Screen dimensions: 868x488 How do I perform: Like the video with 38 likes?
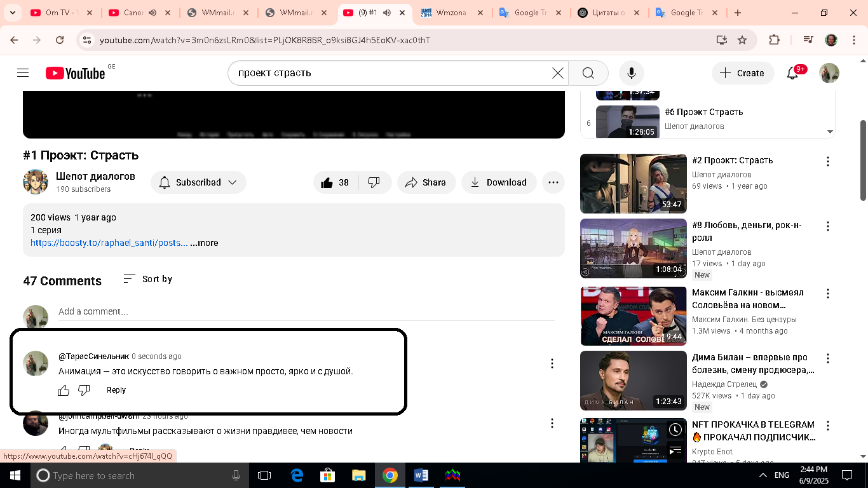(x=336, y=182)
